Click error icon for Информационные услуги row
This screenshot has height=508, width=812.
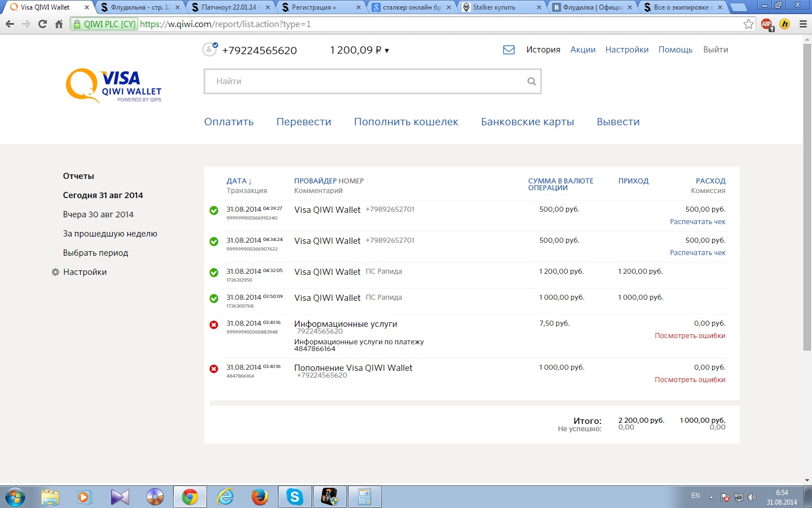click(x=214, y=325)
